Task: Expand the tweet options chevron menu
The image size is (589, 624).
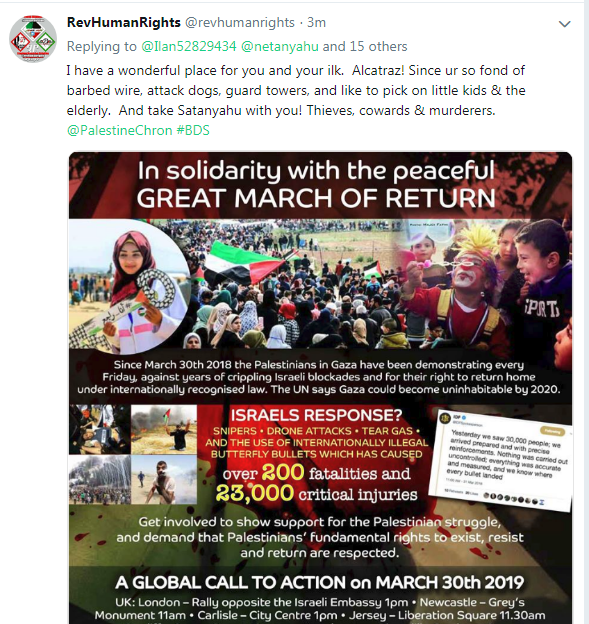Action: coord(564,24)
